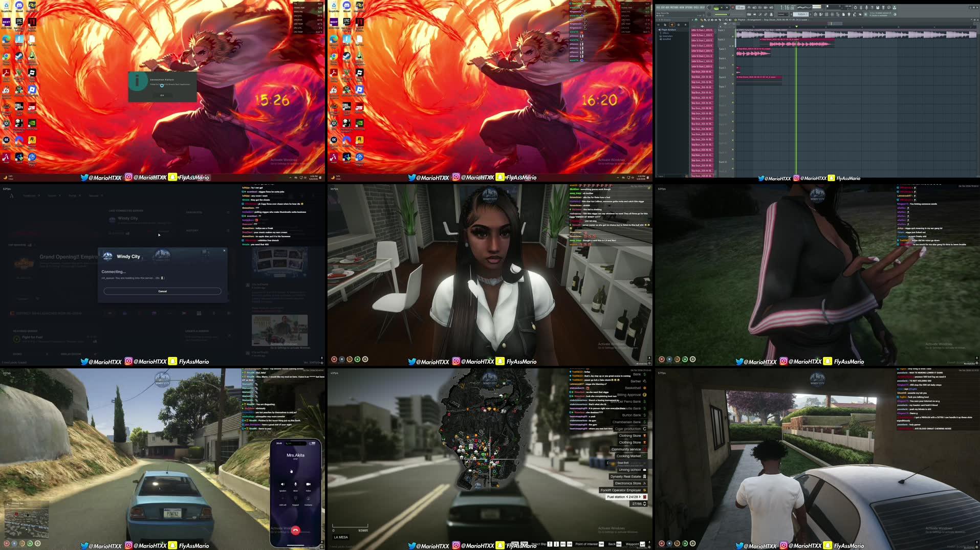Open Steam icon on the 16:20 desktop
The width and height of the screenshot is (980, 550).
pos(346,56)
